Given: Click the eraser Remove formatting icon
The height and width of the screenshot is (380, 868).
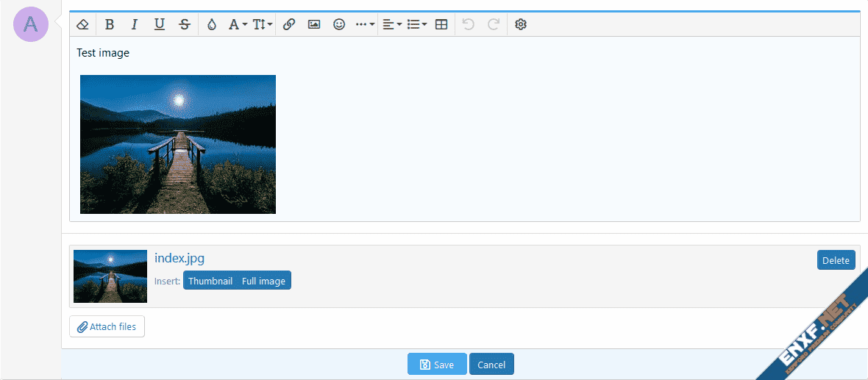Looking at the screenshot, I should click(82, 24).
